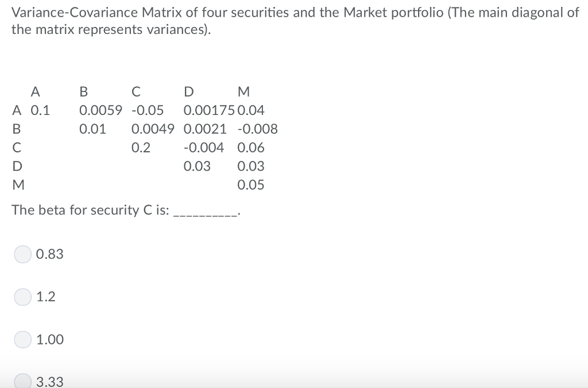Click the 3.33 answer label text
Image resolution: width=588 pixels, height=388 pixels.
51,381
